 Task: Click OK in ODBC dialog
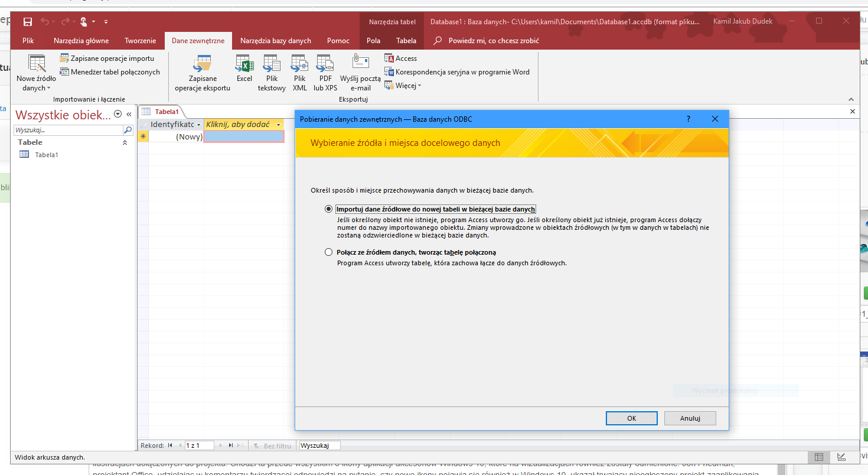631,418
